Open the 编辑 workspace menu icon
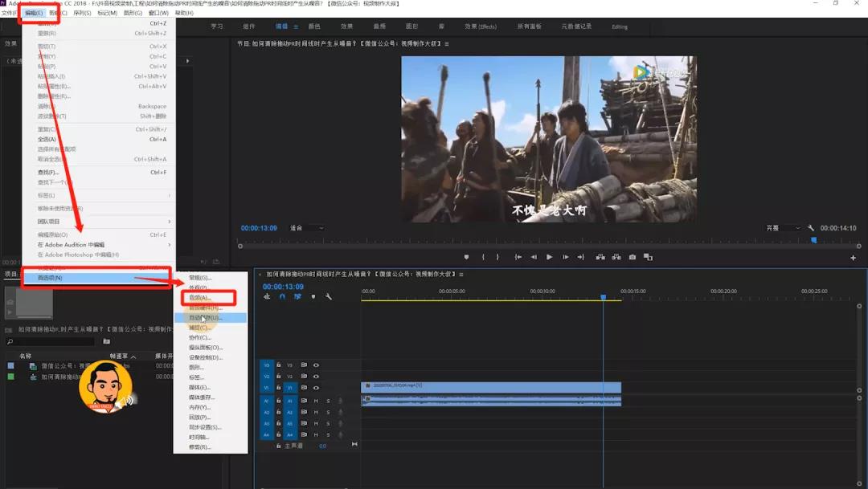868x489 pixels. 296,26
